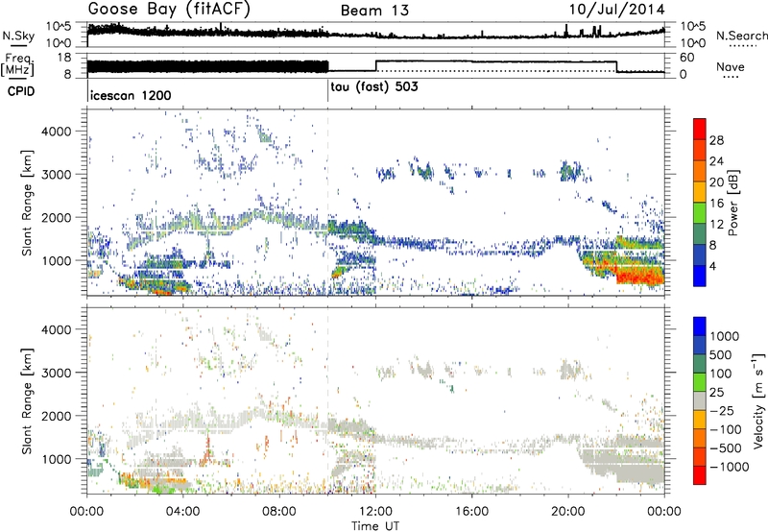
Task: Click the strong red power echo near 23:00
Action: coord(639,276)
